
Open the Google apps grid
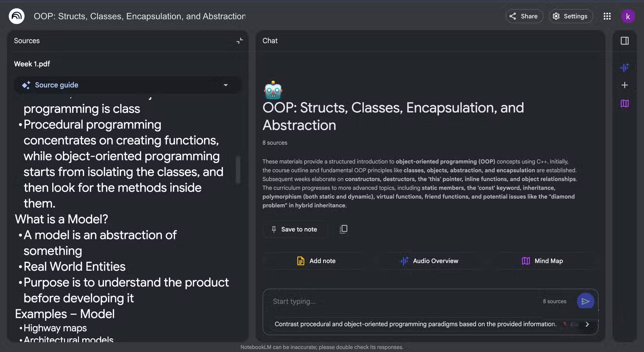607,16
